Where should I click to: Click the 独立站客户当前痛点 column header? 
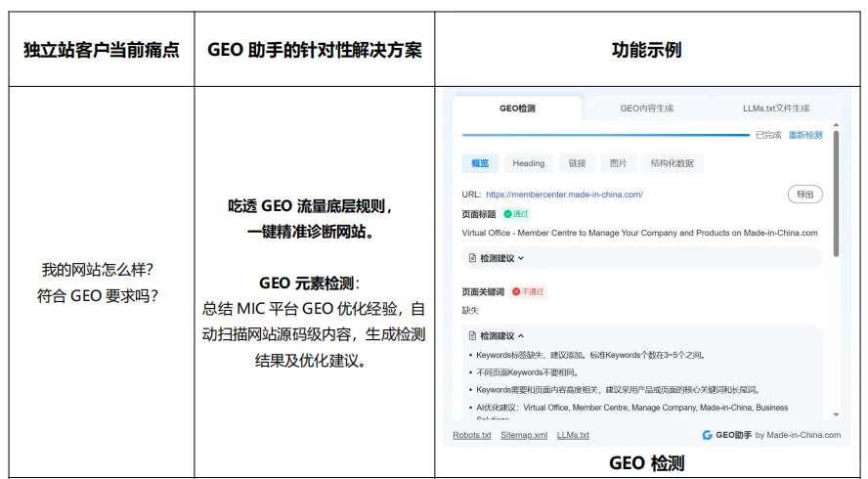(102, 50)
